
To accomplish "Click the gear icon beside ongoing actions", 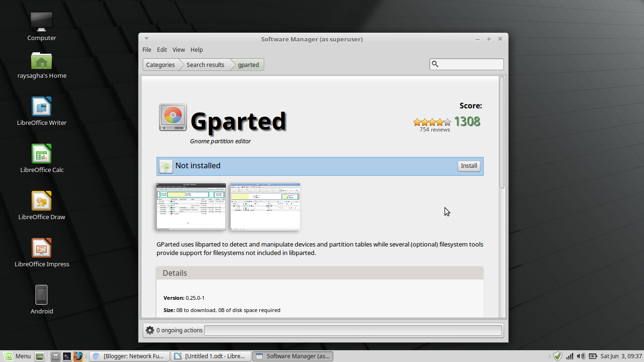I will click(150, 330).
